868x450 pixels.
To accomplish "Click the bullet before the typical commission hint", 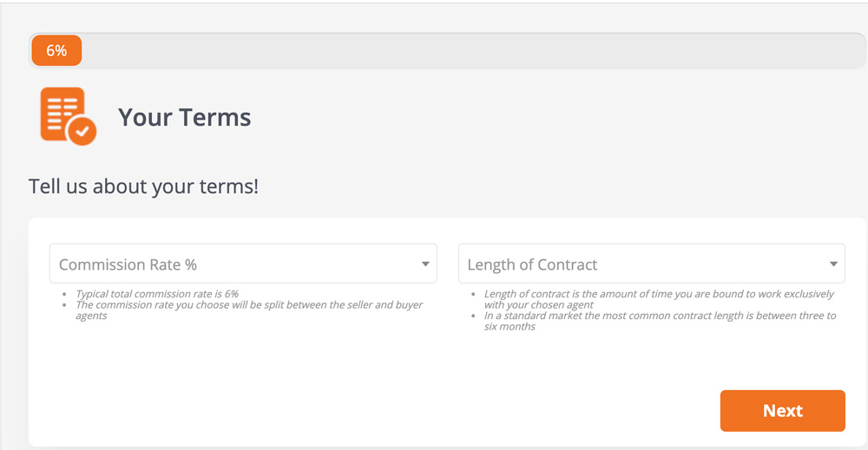I will [66, 295].
